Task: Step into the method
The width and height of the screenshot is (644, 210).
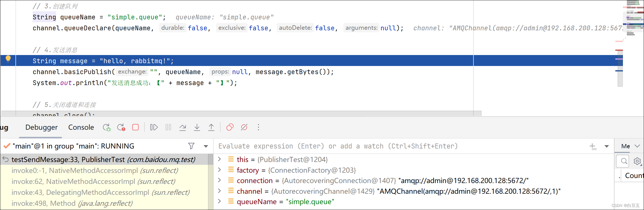Action: pos(197,127)
